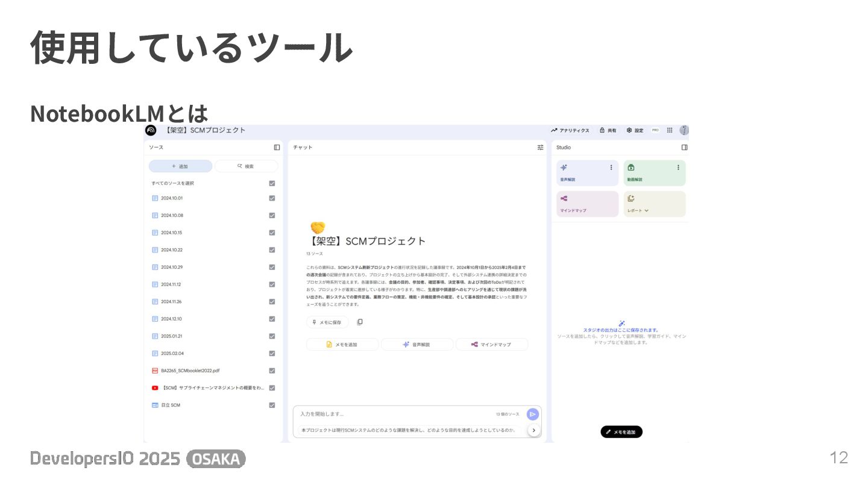Open the 音声解説 card three-dot menu
Viewport: 868px width, 488px height.
point(611,167)
